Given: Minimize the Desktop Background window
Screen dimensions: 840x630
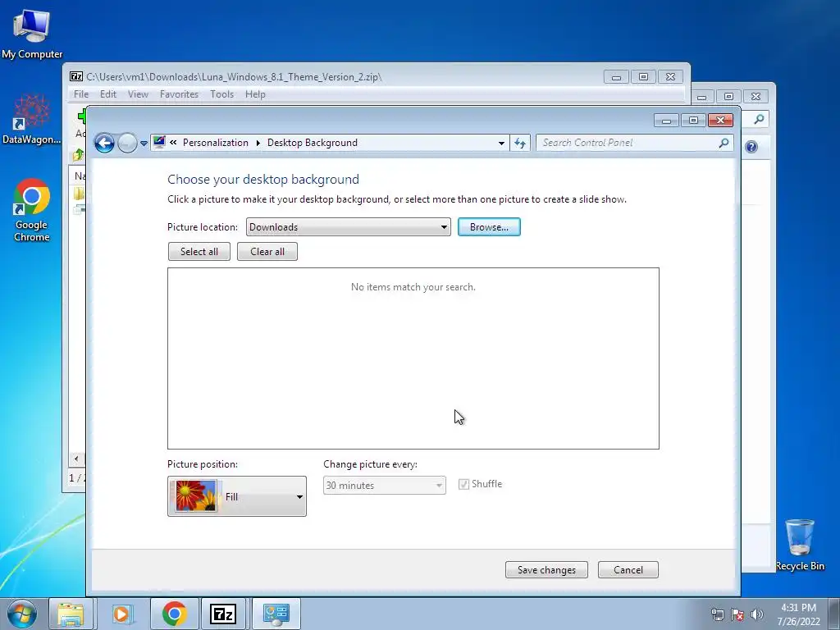Looking at the screenshot, I should (666, 120).
